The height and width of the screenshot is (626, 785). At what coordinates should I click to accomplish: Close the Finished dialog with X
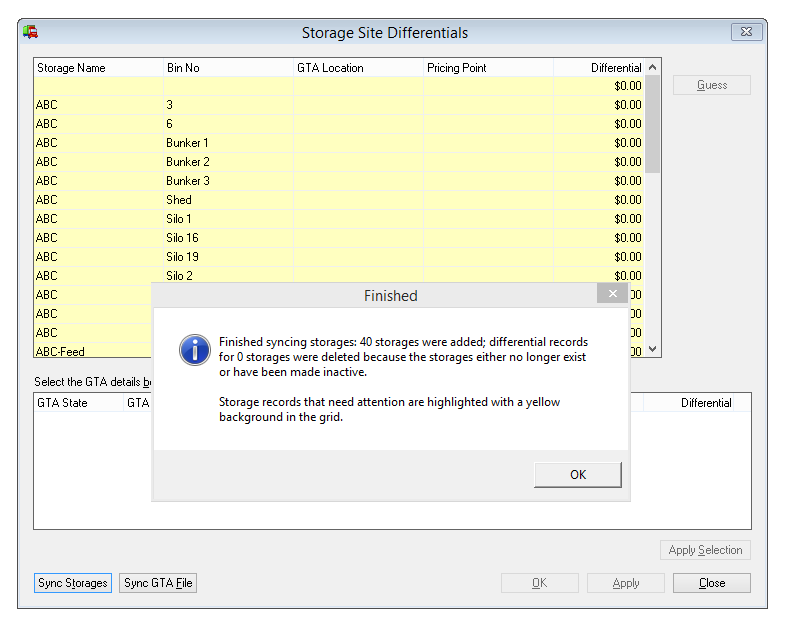pyautogui.click(x=612, y=294)
